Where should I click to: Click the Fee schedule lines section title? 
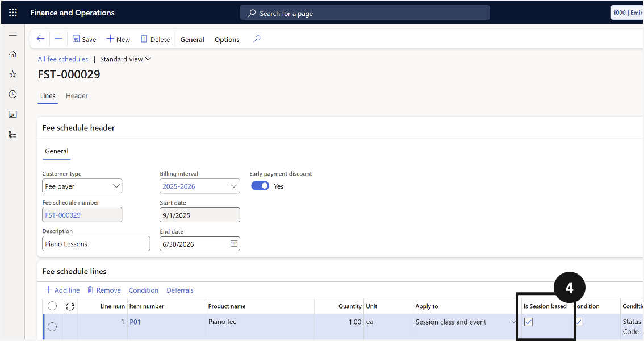[x=74, y=271]
